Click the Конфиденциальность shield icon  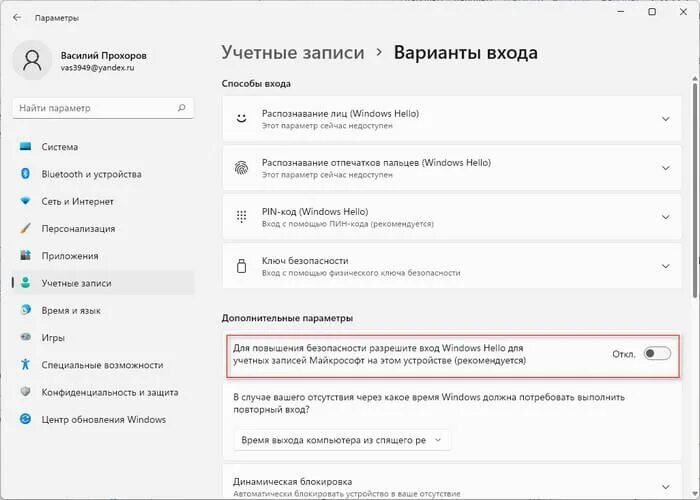pyautogui.click(x=25, y=392)
